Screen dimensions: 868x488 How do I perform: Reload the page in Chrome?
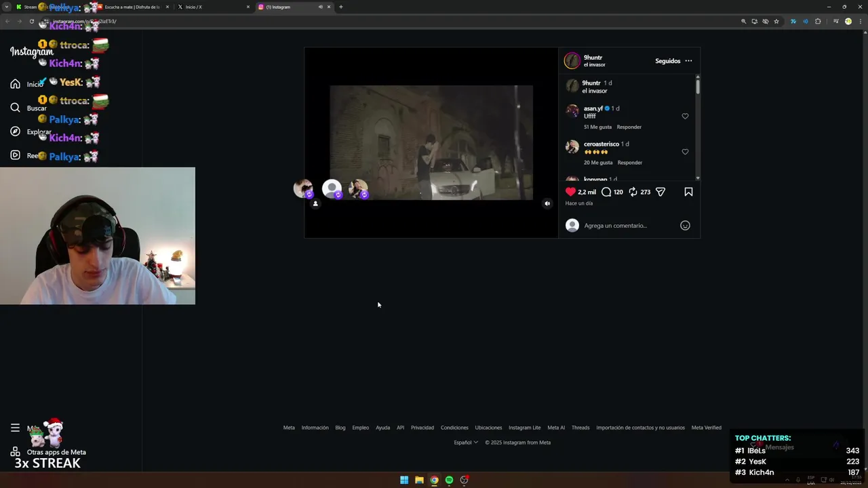(31, 21)
